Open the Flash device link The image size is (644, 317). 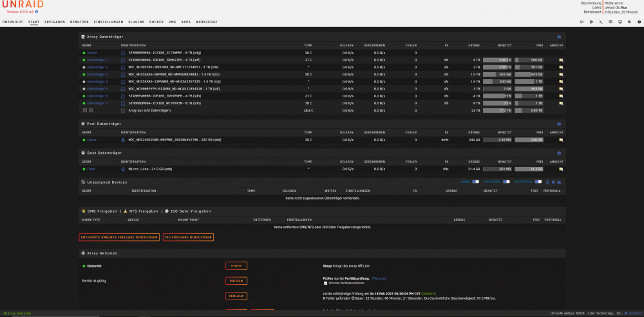tap(91, 169)
